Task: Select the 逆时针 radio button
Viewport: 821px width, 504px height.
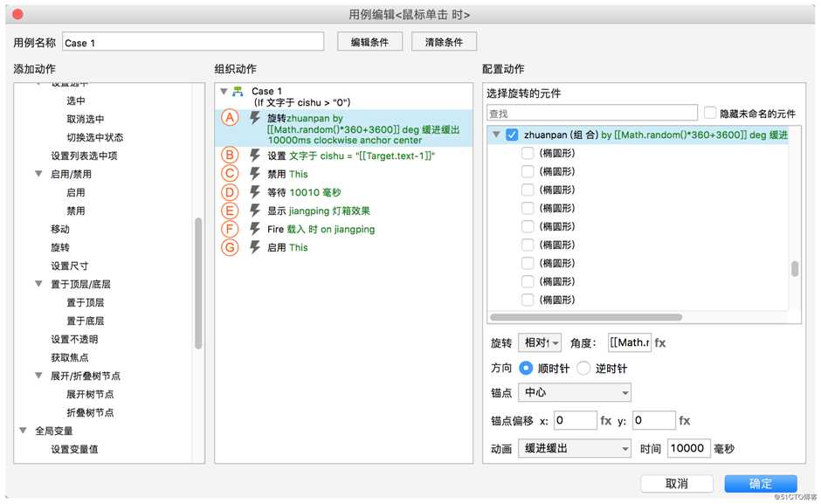Action: (x=583, y=369)
